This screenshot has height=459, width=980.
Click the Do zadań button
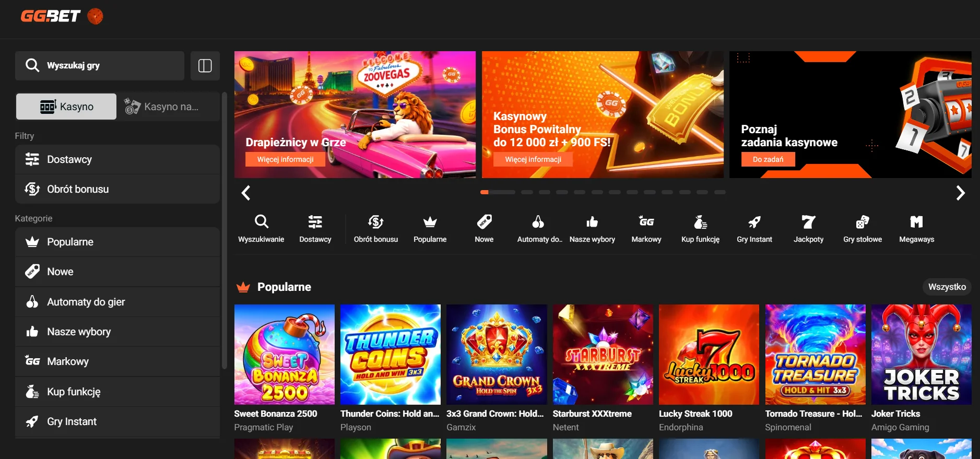point(768,159)
